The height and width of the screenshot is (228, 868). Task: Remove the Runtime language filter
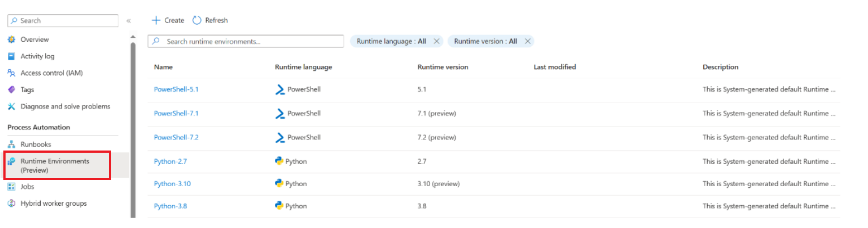(x=437, y=41)
